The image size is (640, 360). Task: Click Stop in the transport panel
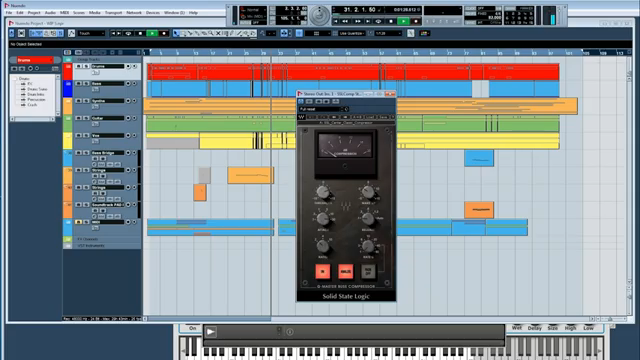click(x=391, y=21)
